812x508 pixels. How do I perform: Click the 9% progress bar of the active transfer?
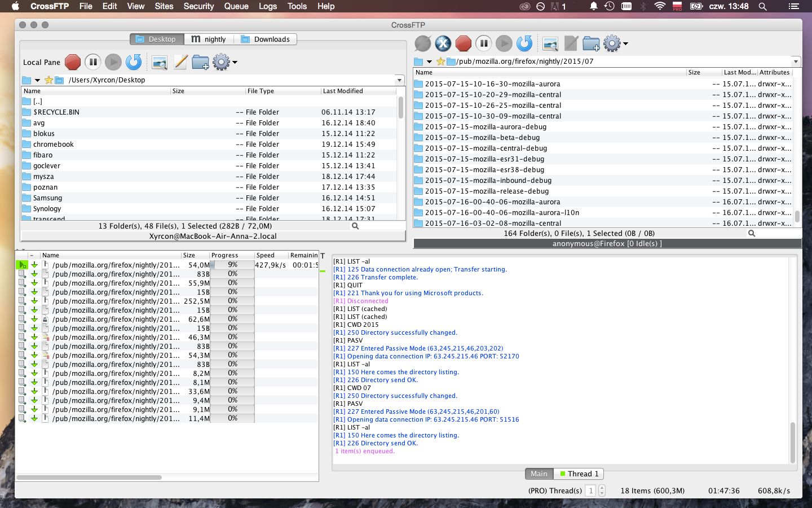coord(232,265)
